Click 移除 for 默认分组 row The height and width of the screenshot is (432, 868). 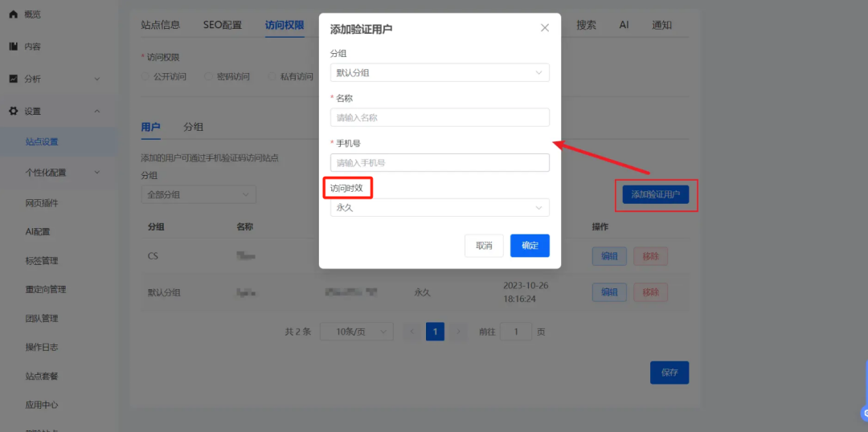[650, 292]
